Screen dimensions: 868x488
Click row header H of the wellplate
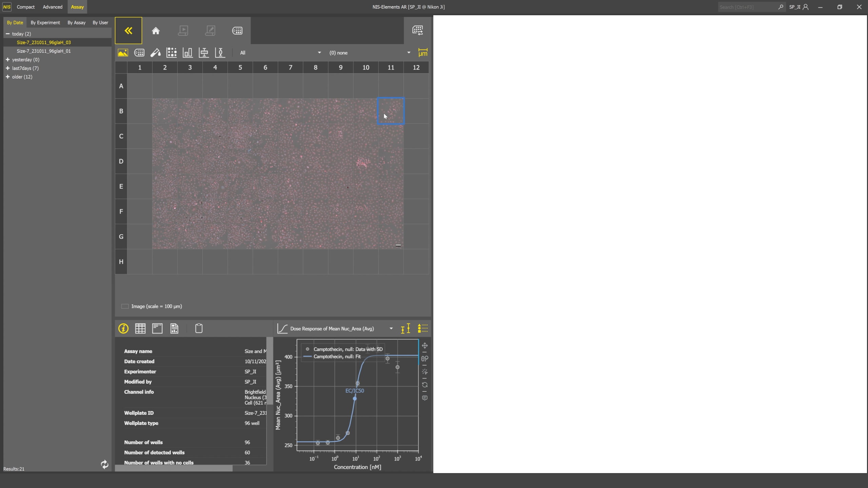(x=121, y=262)
